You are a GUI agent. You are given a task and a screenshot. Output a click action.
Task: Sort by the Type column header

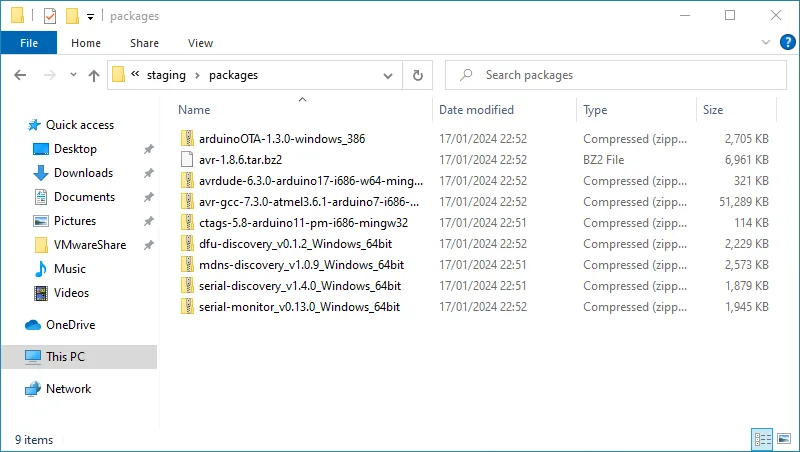click(595, 110)
